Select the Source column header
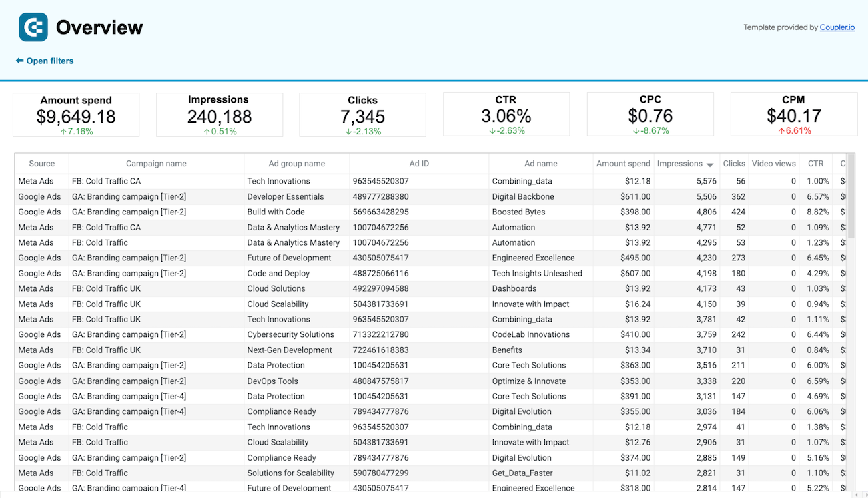This screenshot has height=498, width=868. pyautogui.click(x=42, y=164)
